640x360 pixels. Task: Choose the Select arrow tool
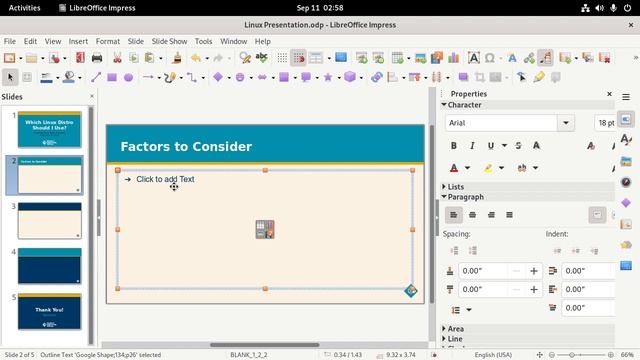[x=10, y=77]
